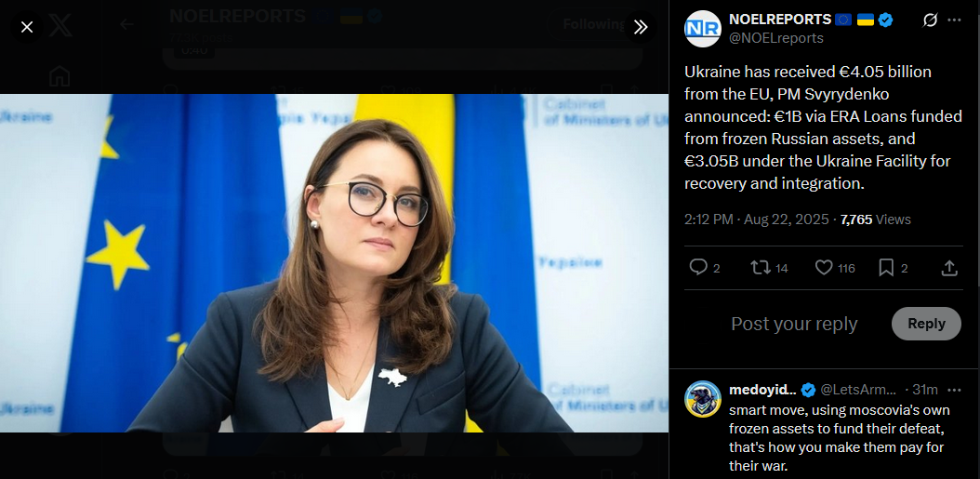The image size is (980, 479).
Task: Open the tweet's three-dot more menu
Action: 954,20
